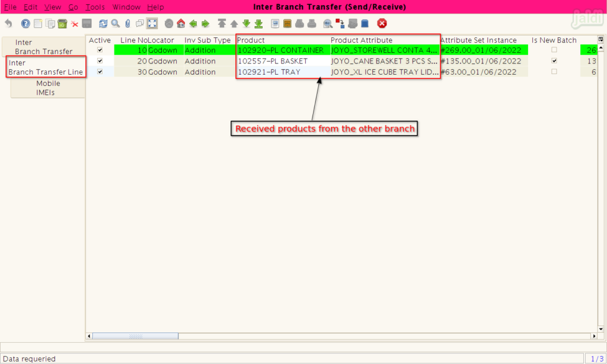Select the 102557-PL BASKET product cell
This screenshot has height=364, width=607.
[x=283, y=61]
